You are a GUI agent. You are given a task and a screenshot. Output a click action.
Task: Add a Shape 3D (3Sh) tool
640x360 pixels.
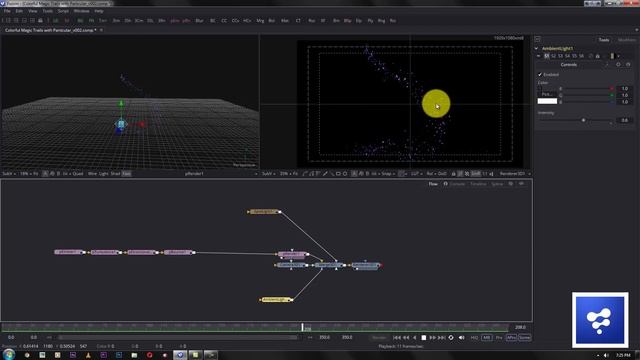coord(128,20)
